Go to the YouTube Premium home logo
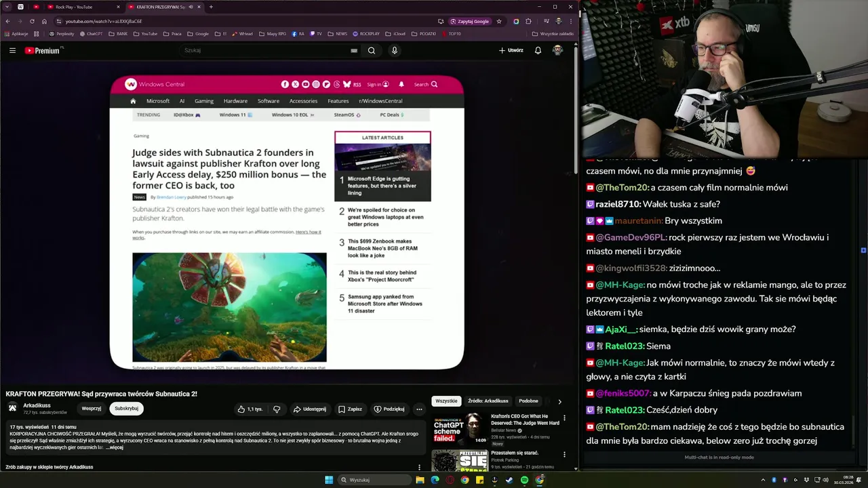 [x=43, y=50]
